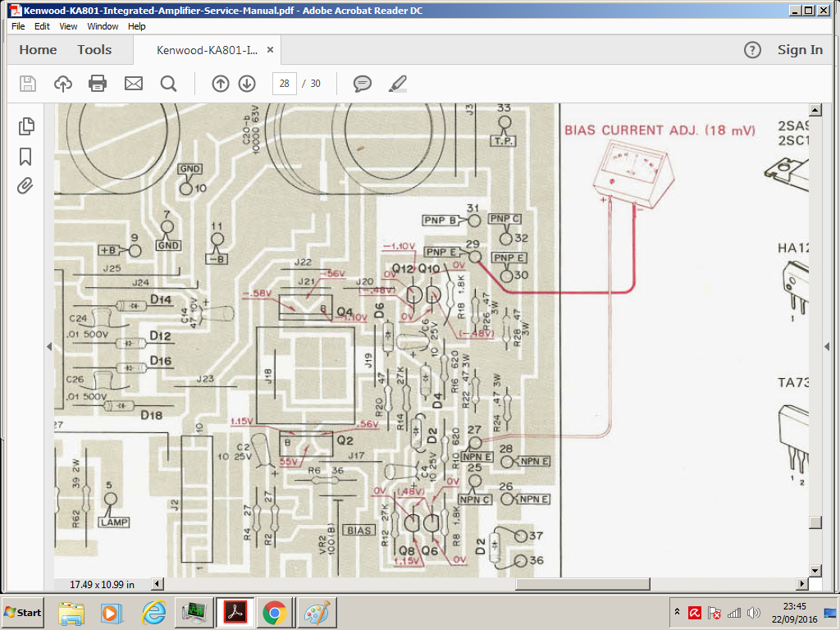840x630 pixels.
Task: Click the horizontal scrollbar thumb
Action: (x=583, y=584)
